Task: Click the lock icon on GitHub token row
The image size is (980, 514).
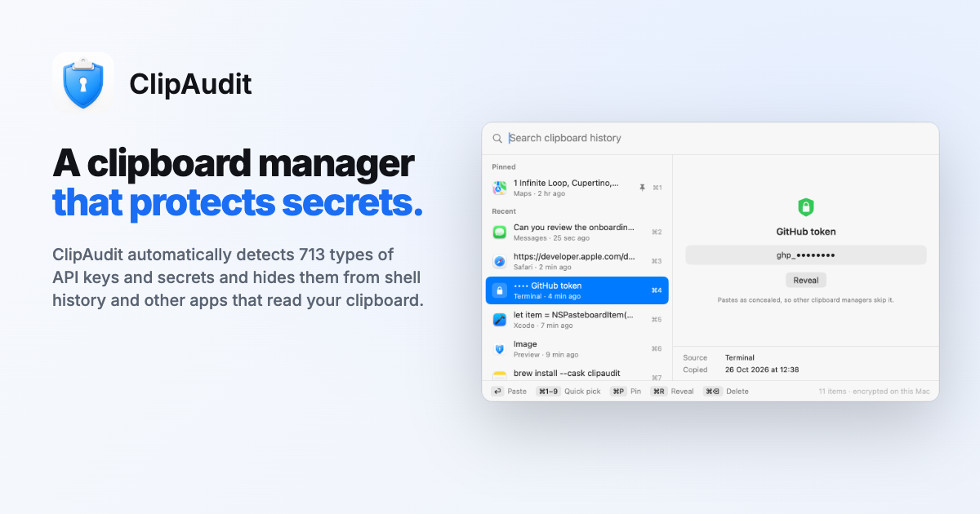Action: (500, 290)
